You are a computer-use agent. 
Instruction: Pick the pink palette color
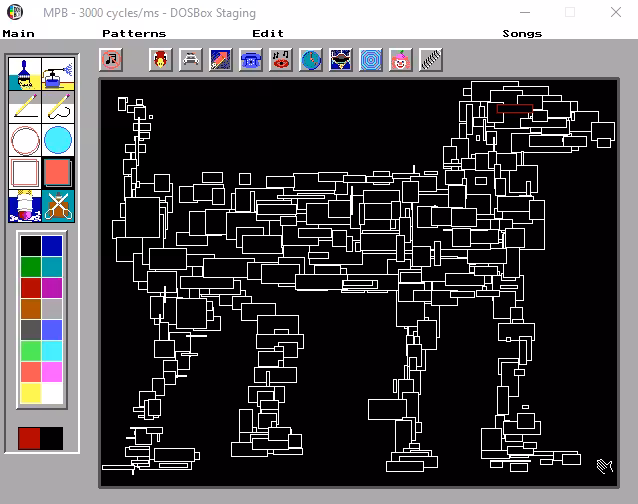[x=52, y=372]
